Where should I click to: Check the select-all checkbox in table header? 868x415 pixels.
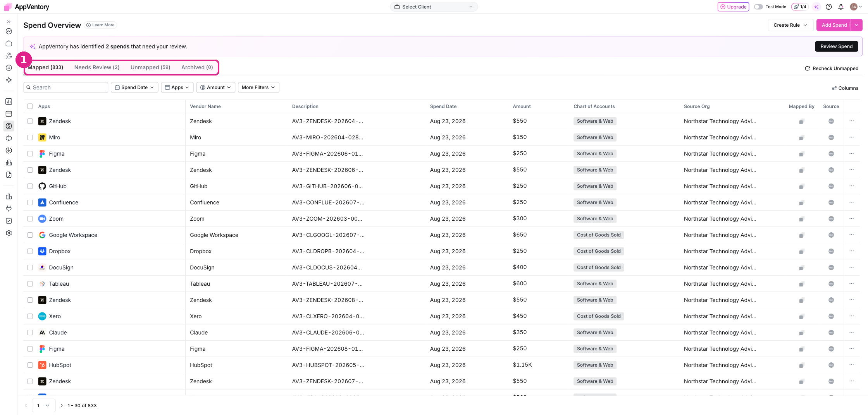[30, 106]
